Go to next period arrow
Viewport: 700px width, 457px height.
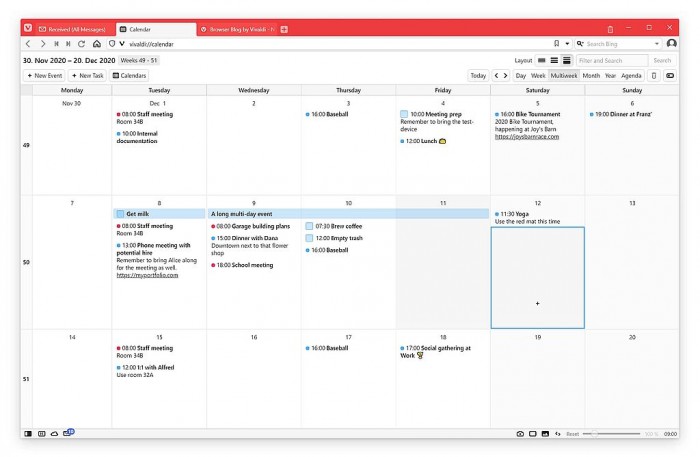(x=505, y=75)
